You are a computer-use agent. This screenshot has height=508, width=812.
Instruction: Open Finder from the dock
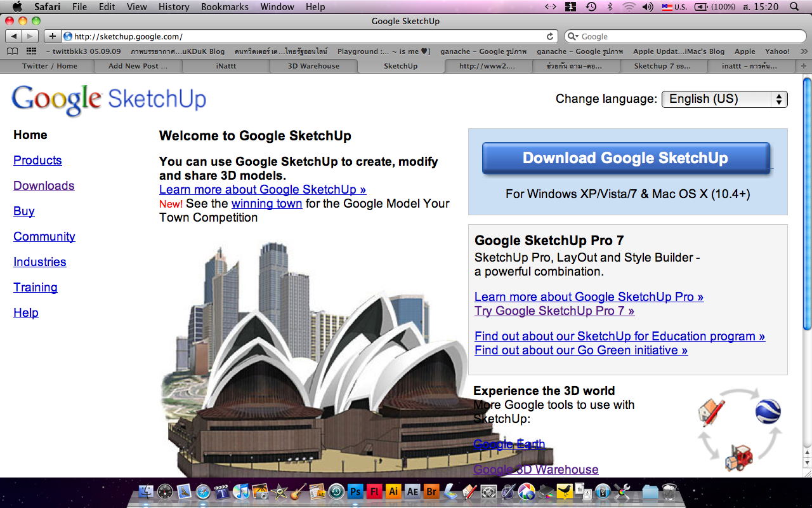pos(146,491)
